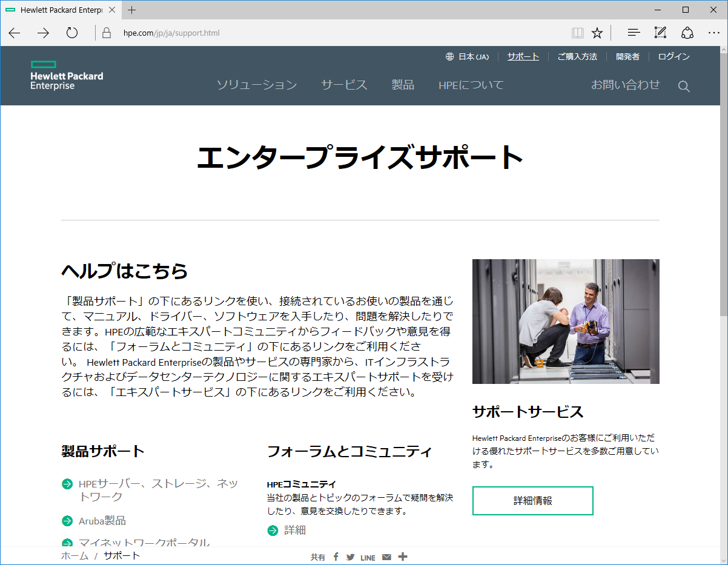Open the サポート top link
This screenshot has width=728, height=565.
tap(523, 57)
